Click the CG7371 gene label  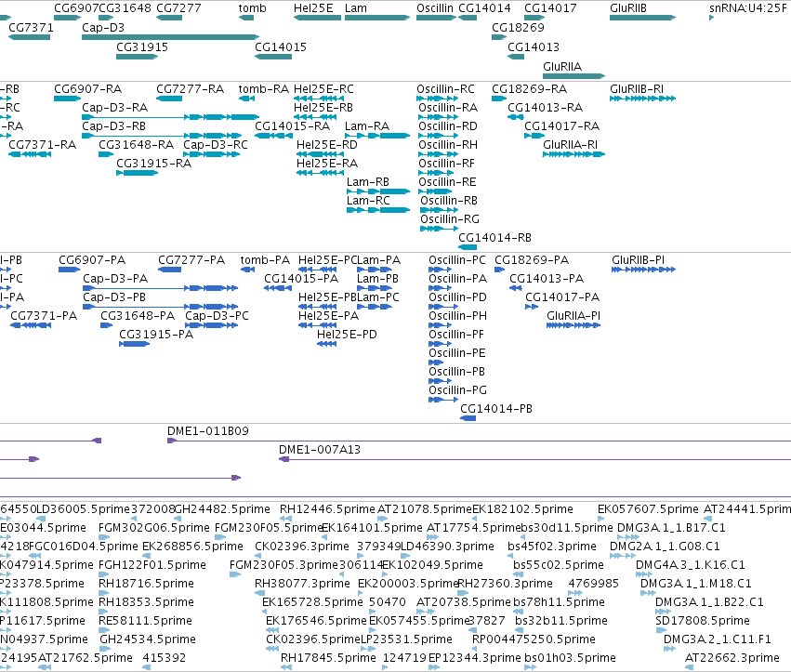31,27
